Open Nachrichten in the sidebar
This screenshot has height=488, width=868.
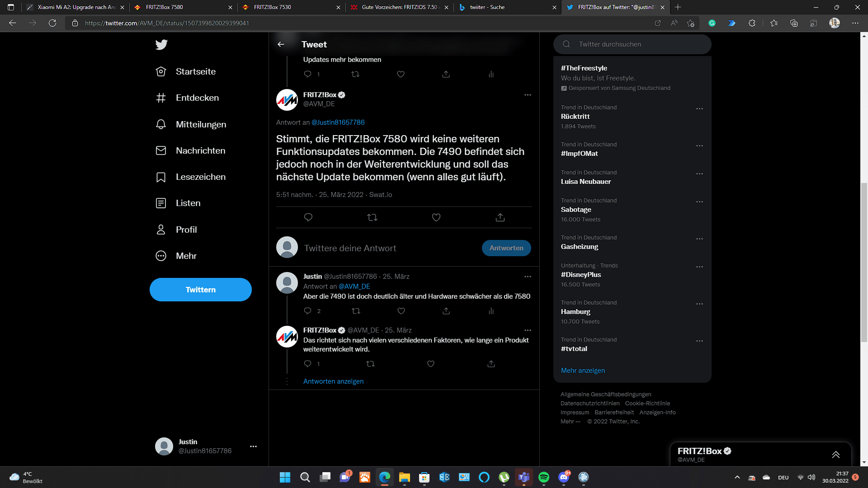[x=191, y=150]
